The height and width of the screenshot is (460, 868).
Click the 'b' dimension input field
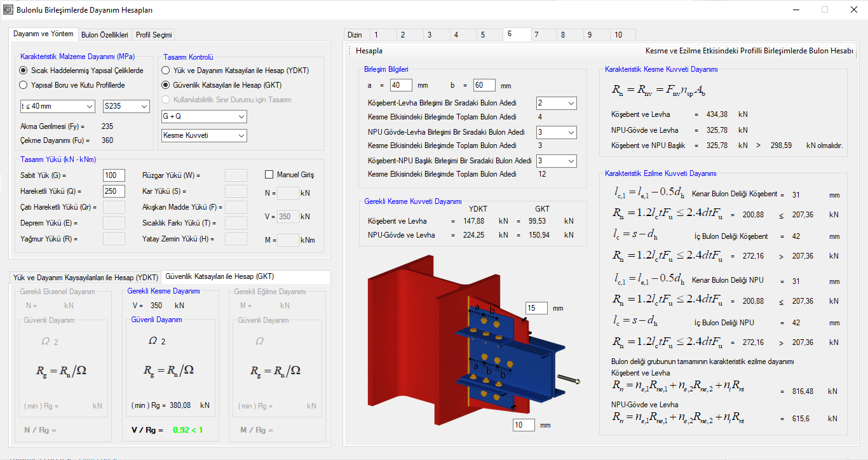[x=484, y=85]
